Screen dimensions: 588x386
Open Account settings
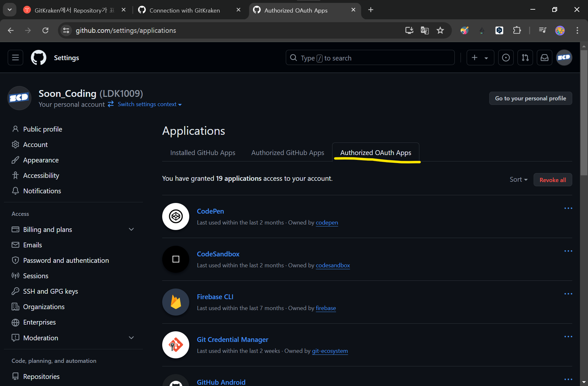[35, 144]
